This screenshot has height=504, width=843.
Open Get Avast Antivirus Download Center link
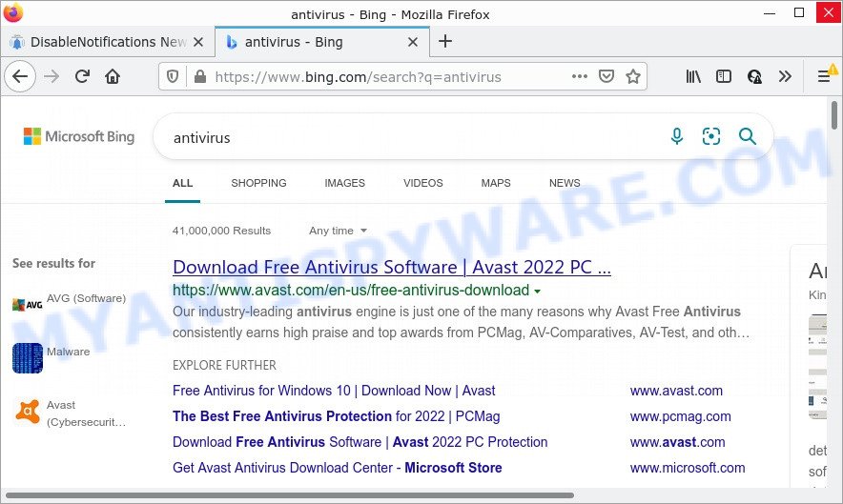tap(337, 468)
